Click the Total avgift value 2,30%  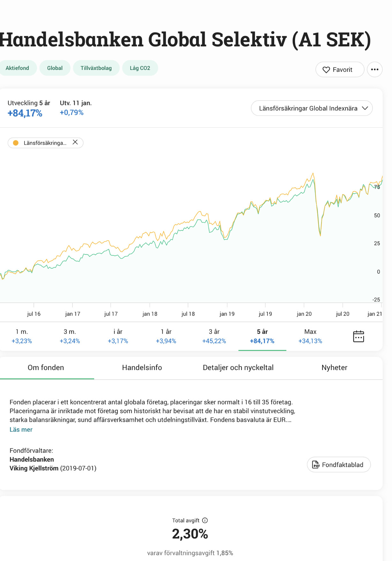click(190, 534)
